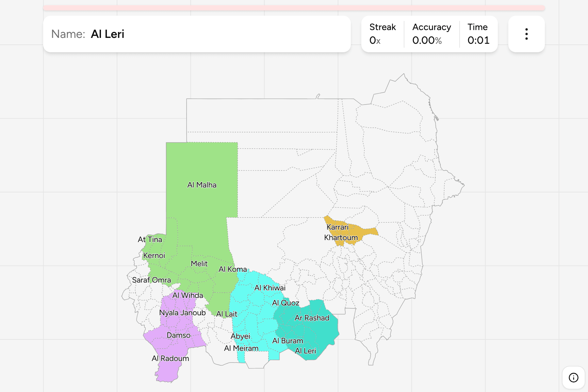The image size is (588, 392).
Task: Click the Al Khiwai label
Action: tap(270, 288)
